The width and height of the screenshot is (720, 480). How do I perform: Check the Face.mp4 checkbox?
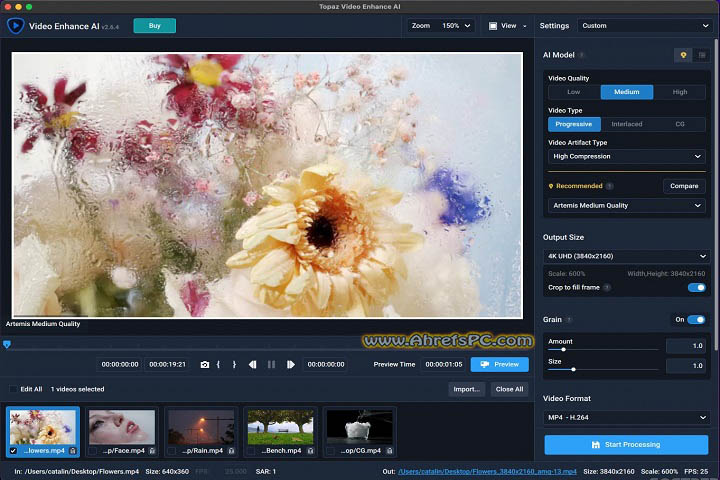pyautogui.click(x=92, y=451)
